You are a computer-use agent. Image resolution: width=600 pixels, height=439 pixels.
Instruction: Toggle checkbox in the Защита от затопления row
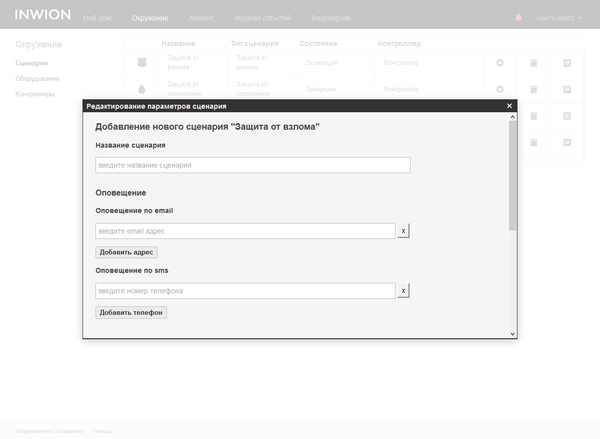[567, 89]
